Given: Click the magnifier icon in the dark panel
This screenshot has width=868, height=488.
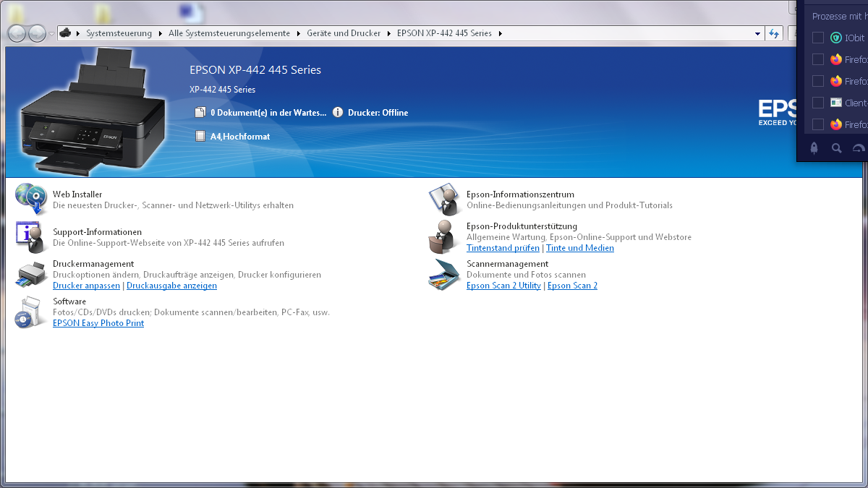Looking at the screenshot, I should click(x=837, y=148).
